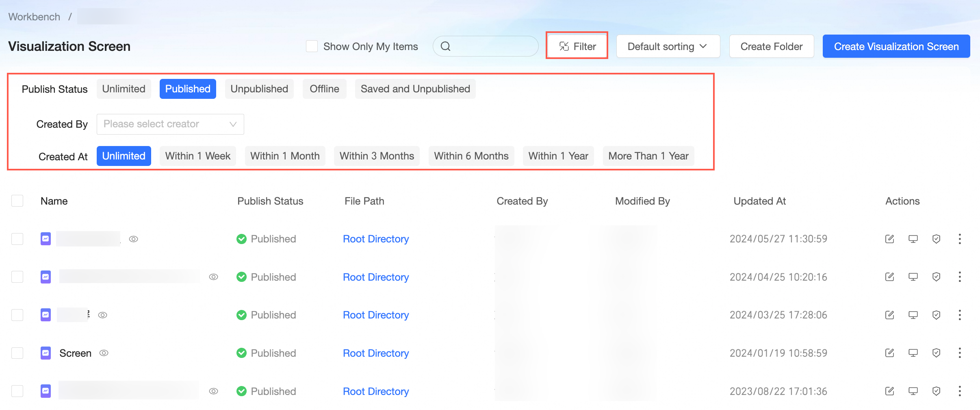Set Publish Status filter to Unlimited
The height and width of the screenshot is (410, 980).
[124, 89]
